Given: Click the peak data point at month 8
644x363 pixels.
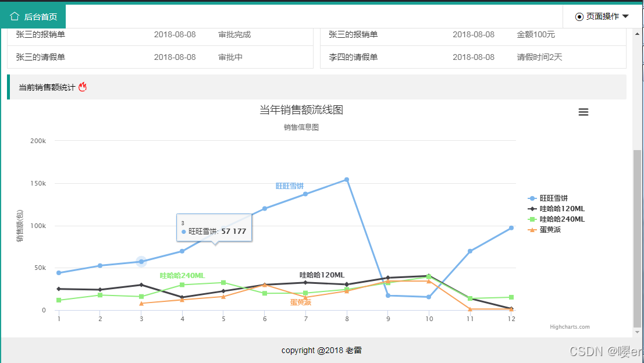Looking at the screenshot, I should pos(346,179).
